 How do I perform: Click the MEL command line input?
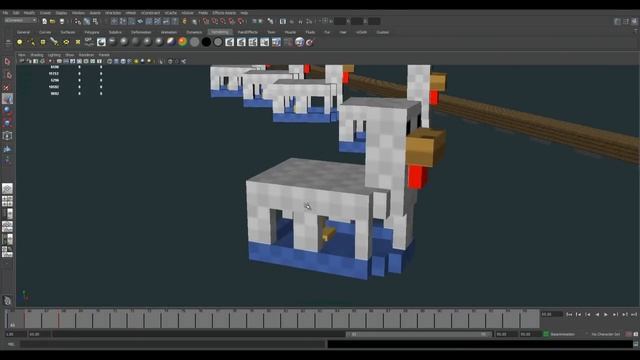[173, 344]
